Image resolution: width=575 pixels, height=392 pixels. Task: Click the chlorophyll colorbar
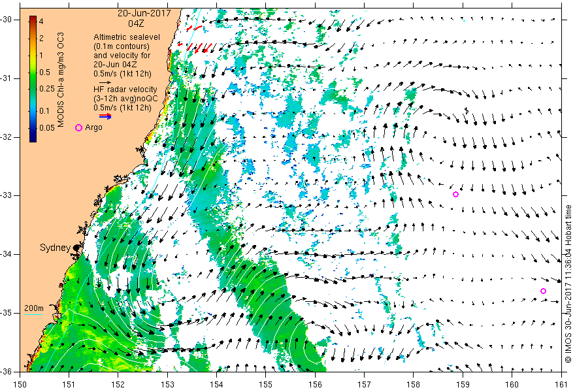coord(33,79)
